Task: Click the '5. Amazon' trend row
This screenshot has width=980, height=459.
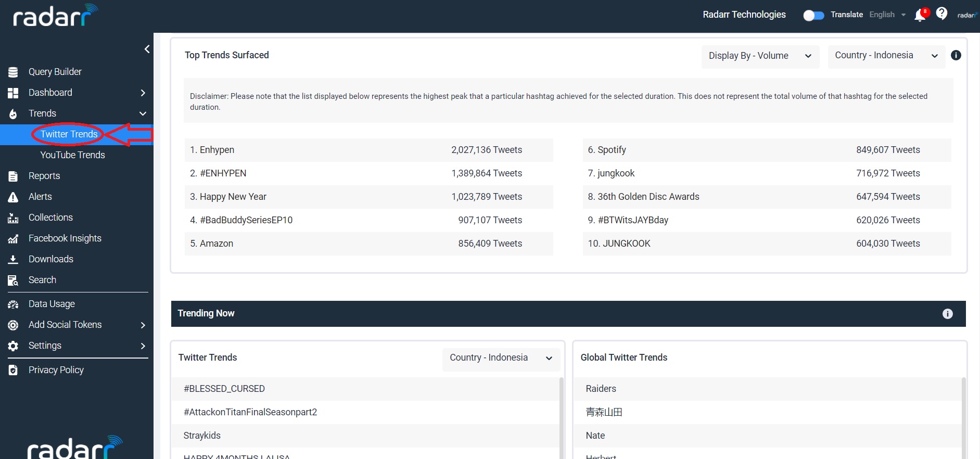Action: [x=368, y=244]
